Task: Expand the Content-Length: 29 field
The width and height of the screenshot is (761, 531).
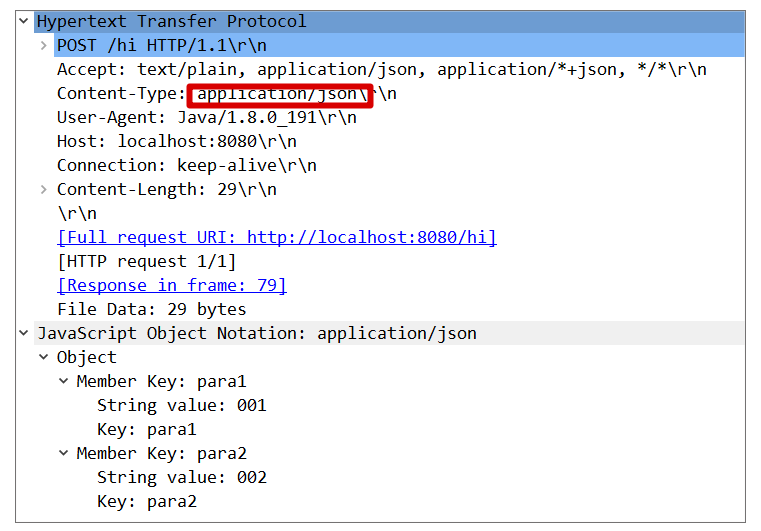Action: click(x=43, y=189)
